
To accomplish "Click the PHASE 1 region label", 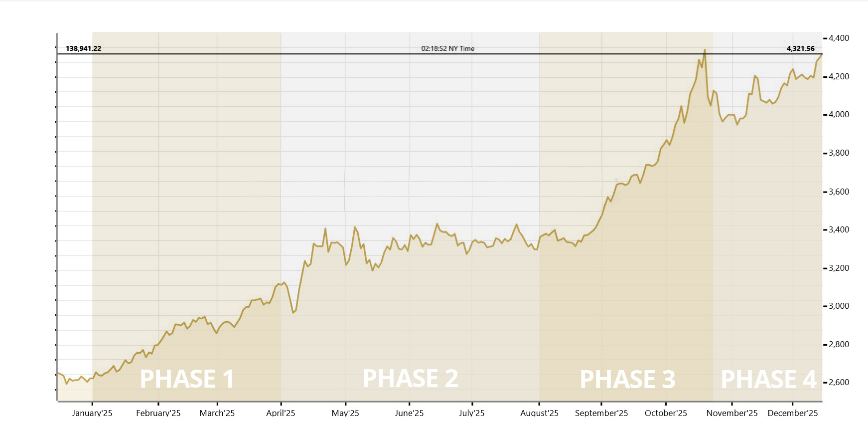I will [x=187, y=379].
